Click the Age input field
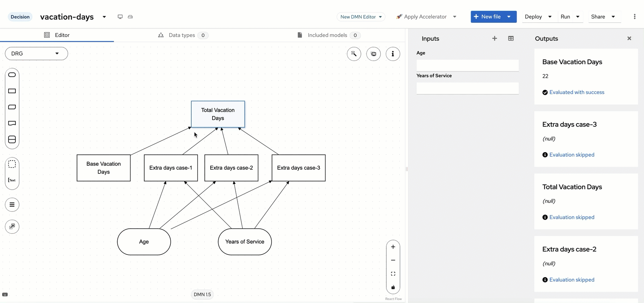This screenshot has width=644, height=303. point(467,65)
